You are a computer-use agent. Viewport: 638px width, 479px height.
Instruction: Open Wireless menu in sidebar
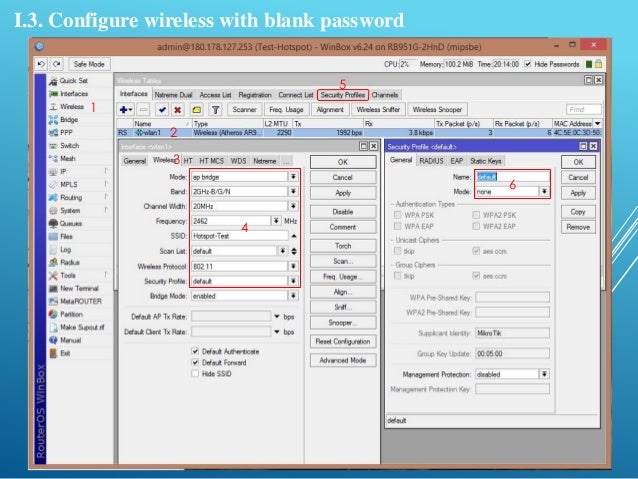point(66,107)
